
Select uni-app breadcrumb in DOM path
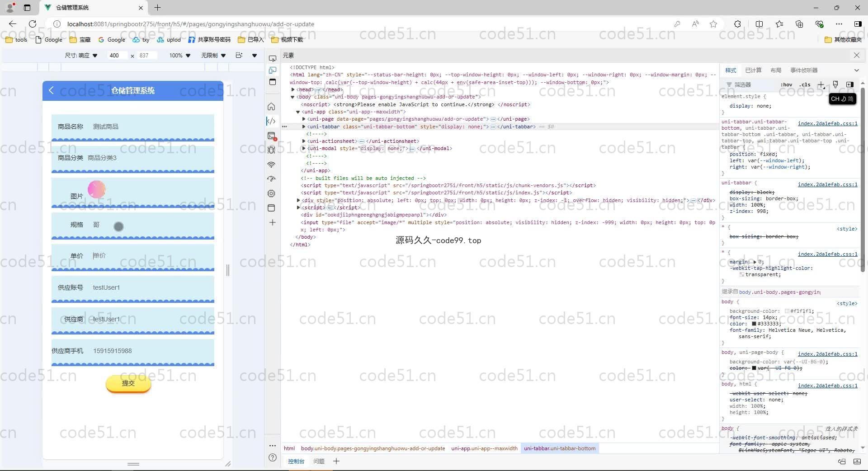click(x=484, y=448)
